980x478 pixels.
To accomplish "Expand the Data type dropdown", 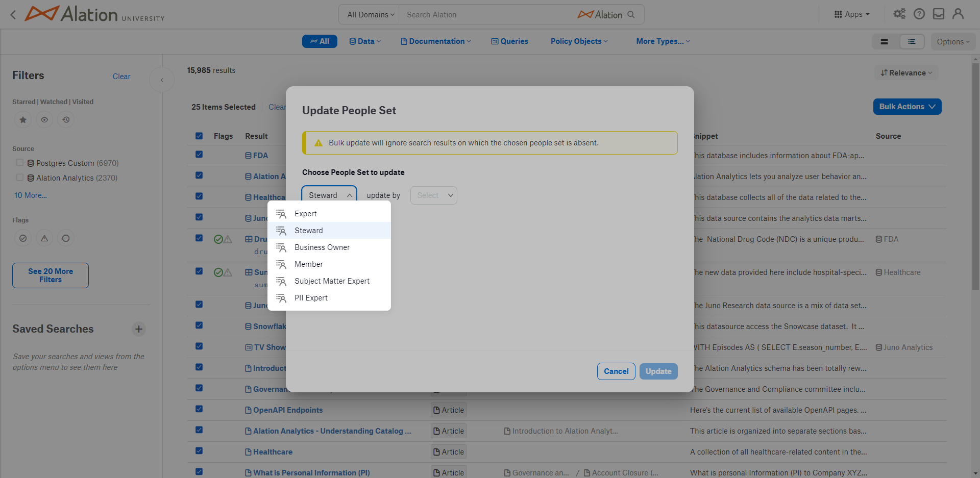I will (365, 41).
